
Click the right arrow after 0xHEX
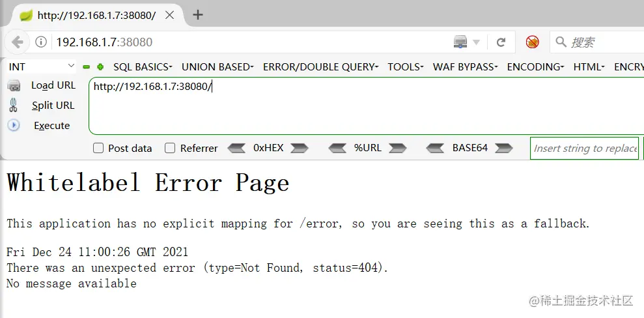[300, 148]
